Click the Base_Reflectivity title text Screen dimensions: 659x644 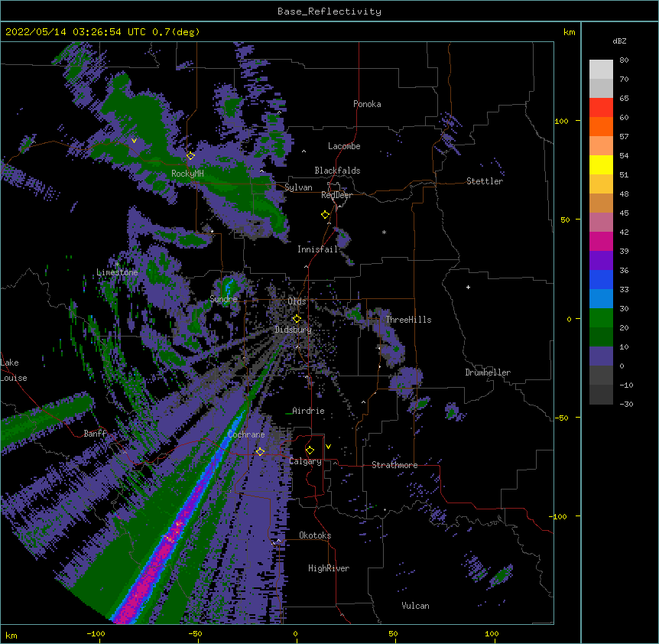[x=329, y=11]
